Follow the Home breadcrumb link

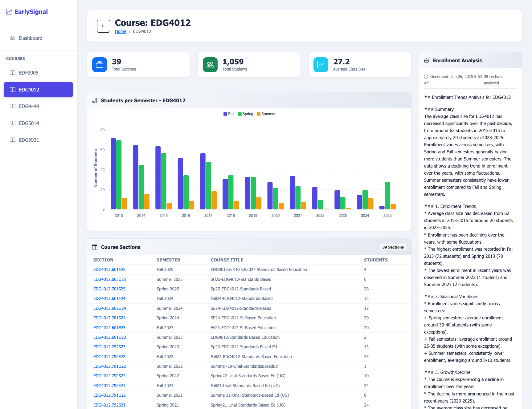[x=121, y=31]
